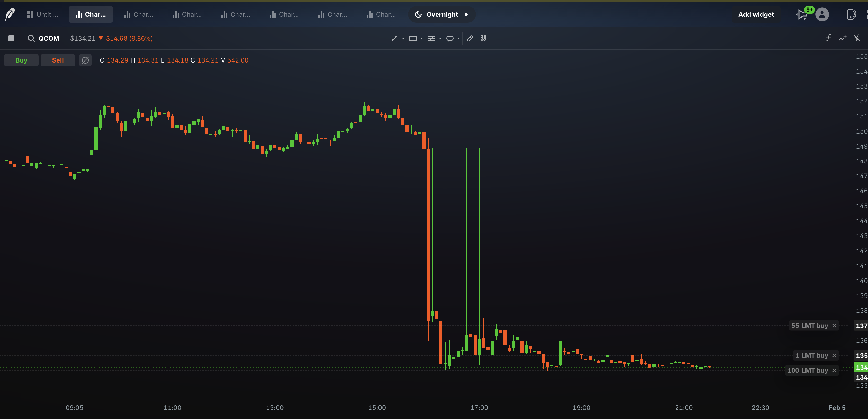868x419 pixels.
Task: Select the comment bubble annotation tool
Action: pos(449,38)
